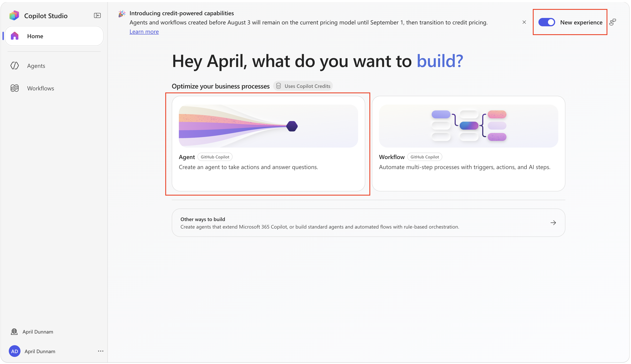Image resolution: width=631 pixels, height=364 pixels.
Task: Click the Uses Copilot Credits badge
Action: 303,86
